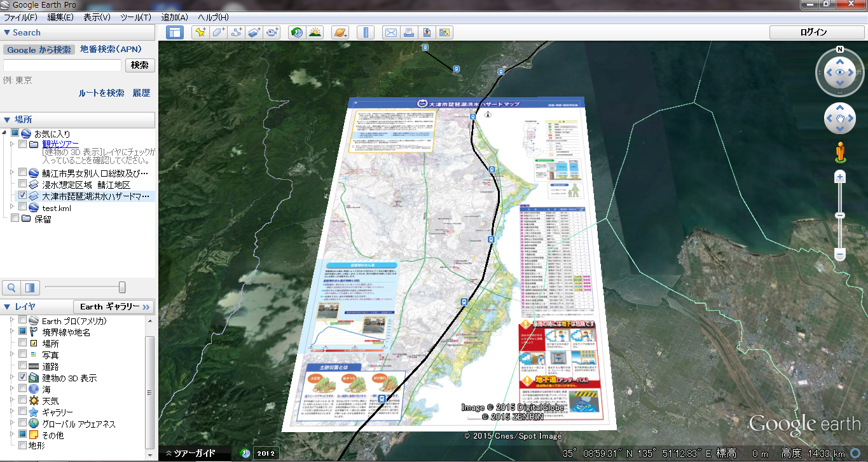Select the Ruler measurement tool
The image size is (868, 462).
coord(366,32)
